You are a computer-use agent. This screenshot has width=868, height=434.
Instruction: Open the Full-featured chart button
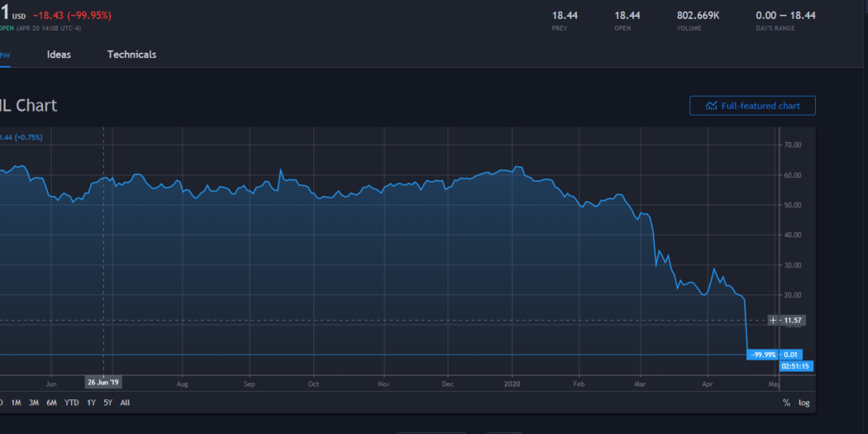click(752, 106)
